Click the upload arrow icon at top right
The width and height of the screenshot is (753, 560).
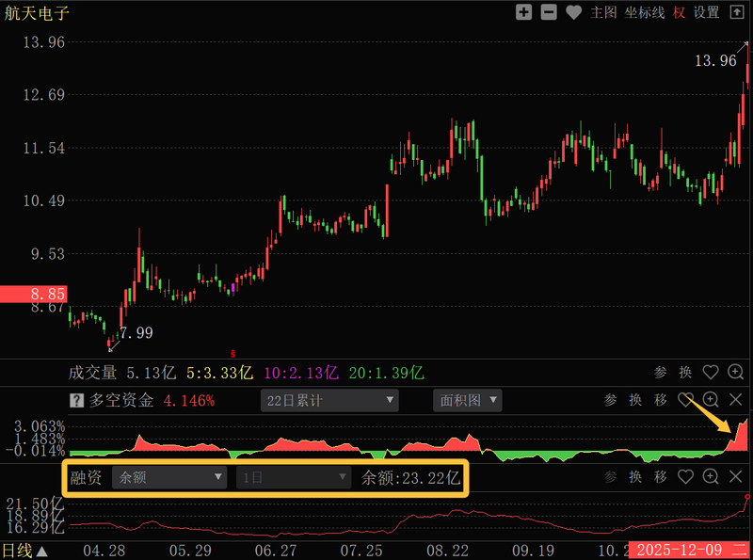737,12
